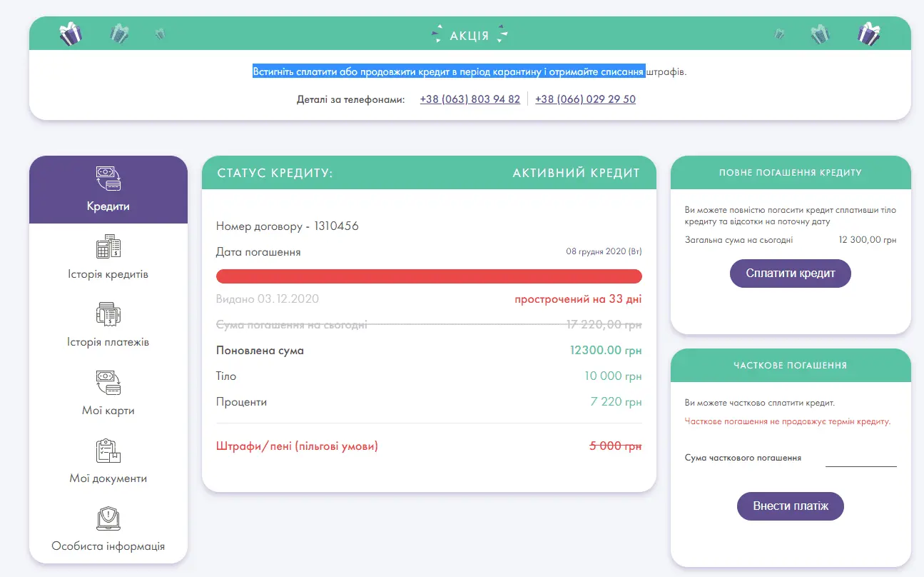Click the large purple gift icon at right of banner
This screenshot has width=924, height=577.
click(868, 34)
